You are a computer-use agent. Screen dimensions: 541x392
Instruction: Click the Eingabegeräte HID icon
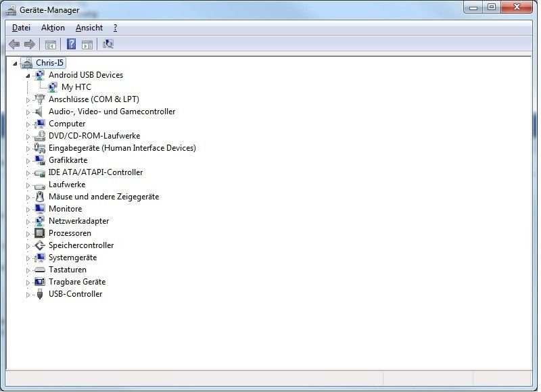point(40,148)
